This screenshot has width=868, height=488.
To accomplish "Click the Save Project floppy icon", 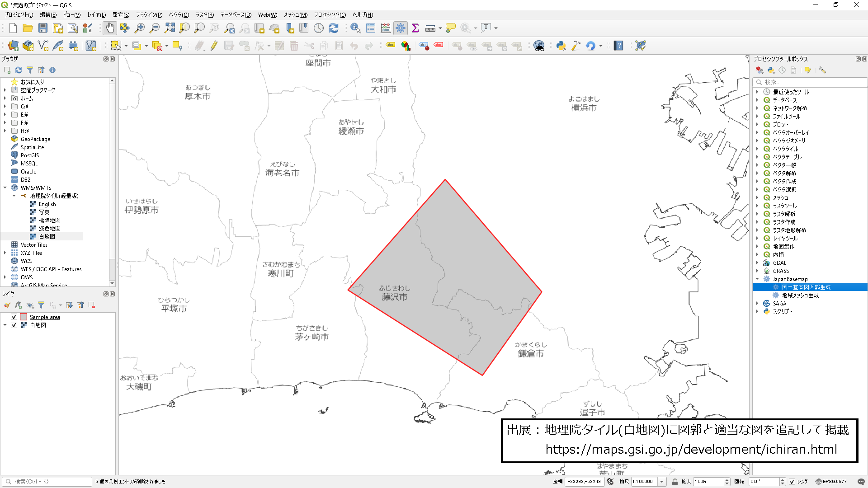I will click(x=43, y=28).
